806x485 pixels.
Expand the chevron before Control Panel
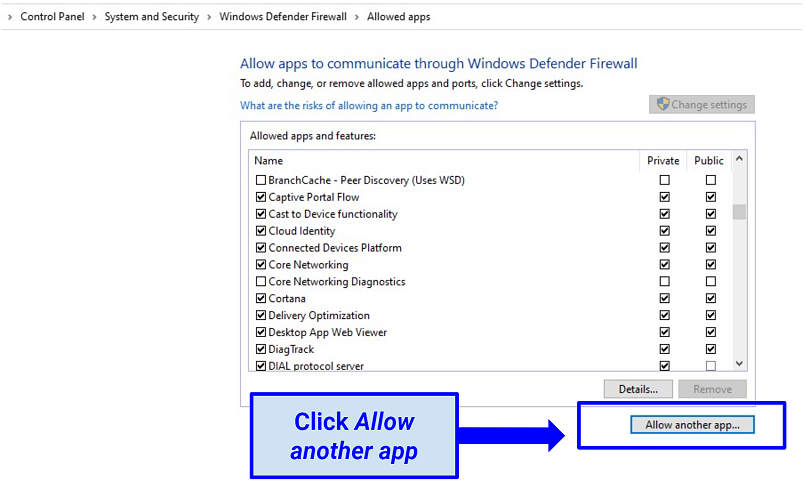[10, 17]
